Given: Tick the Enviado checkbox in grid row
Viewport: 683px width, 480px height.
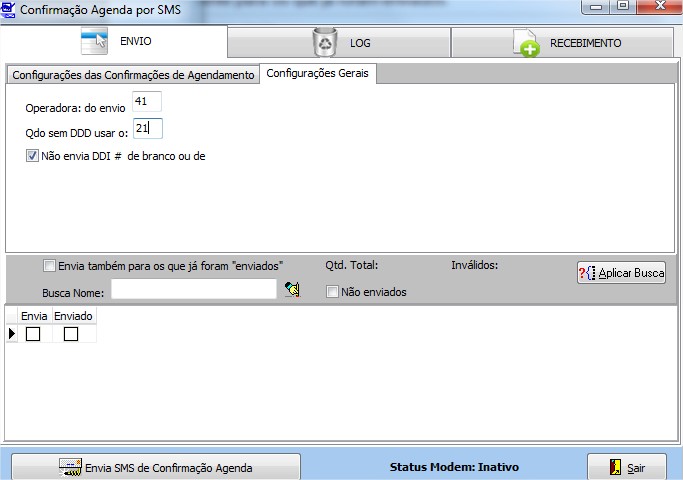Looking at the screenshot, I should pyautogui.click(x=71, y=334).
